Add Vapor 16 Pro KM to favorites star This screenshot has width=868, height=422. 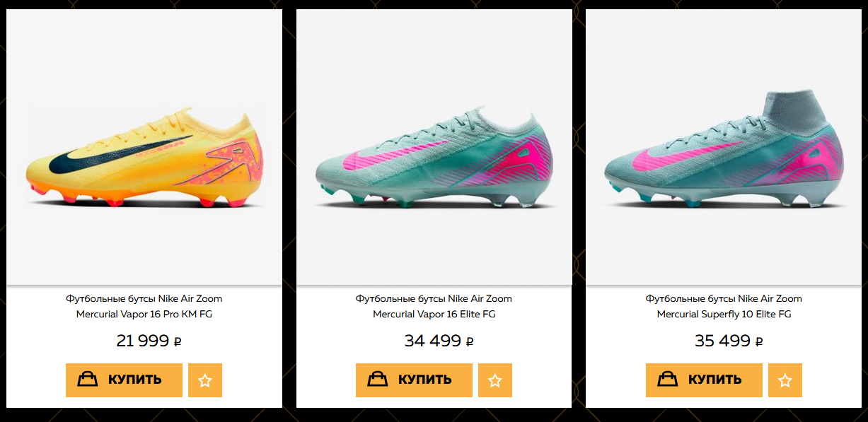(x=205, y=380)
